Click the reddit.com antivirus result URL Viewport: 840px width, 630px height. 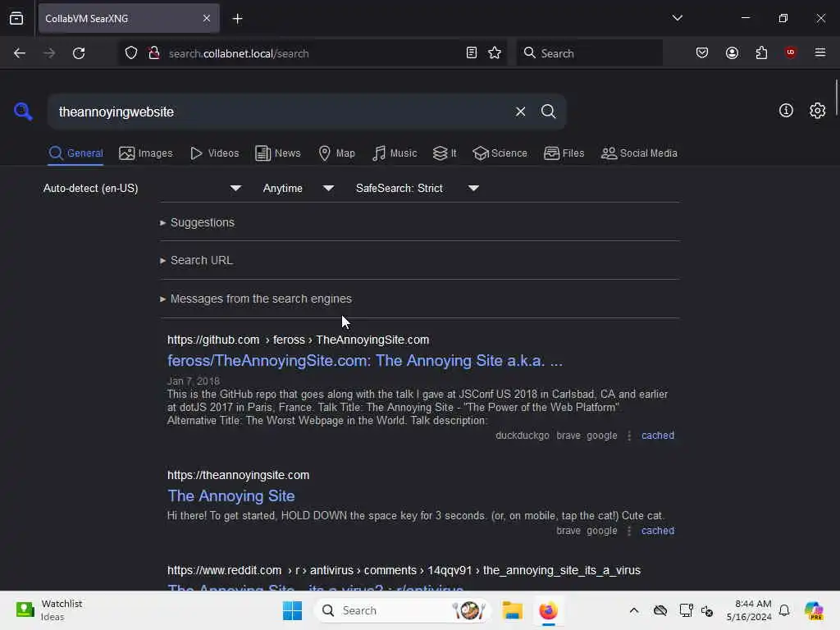pyautogui.click(x=404, y=571)
